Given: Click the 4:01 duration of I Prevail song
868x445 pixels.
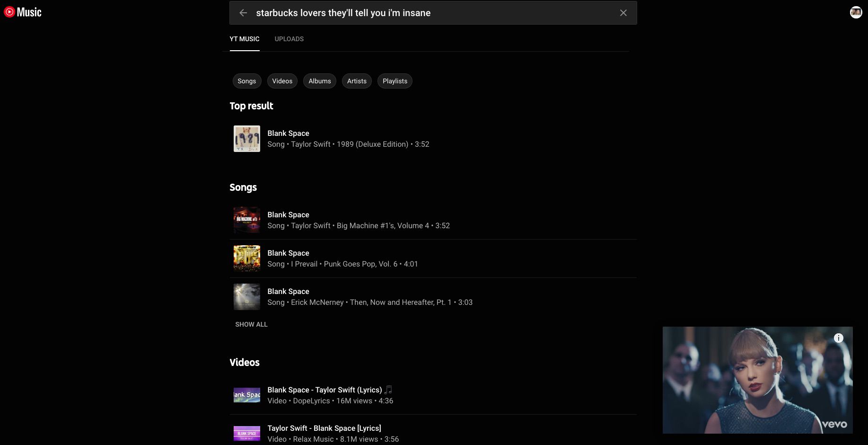Looking at the screenshot, I should click(411, 264).
